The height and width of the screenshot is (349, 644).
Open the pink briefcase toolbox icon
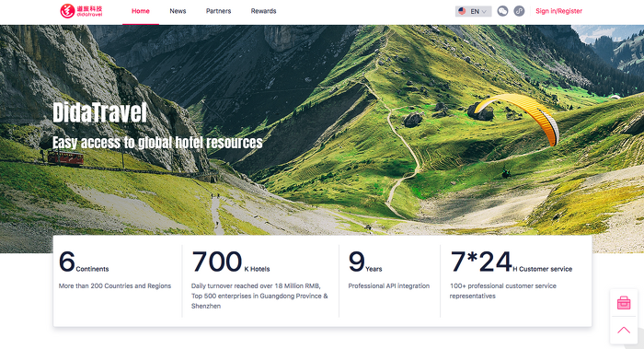tap(624, 303)
